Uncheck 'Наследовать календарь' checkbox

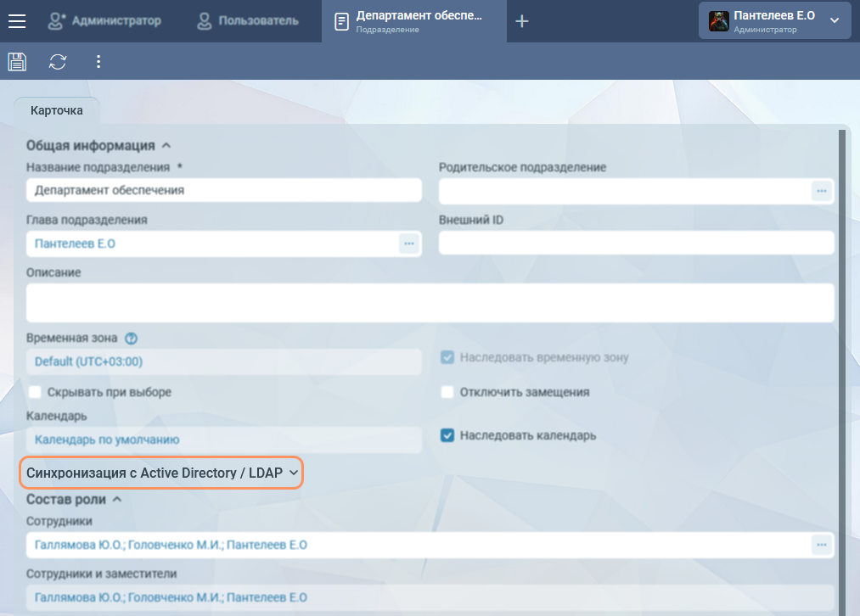(x=447, y=435)
